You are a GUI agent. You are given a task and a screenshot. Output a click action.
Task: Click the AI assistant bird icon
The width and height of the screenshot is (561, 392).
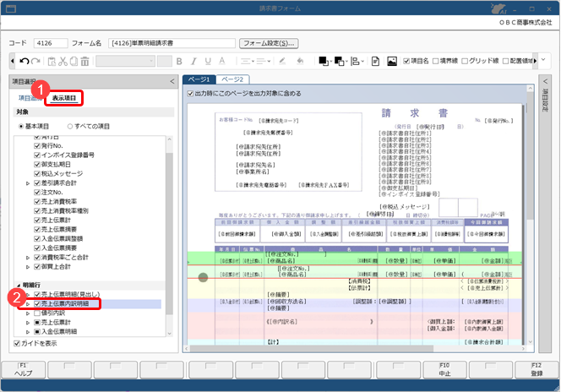click(498, 8)
